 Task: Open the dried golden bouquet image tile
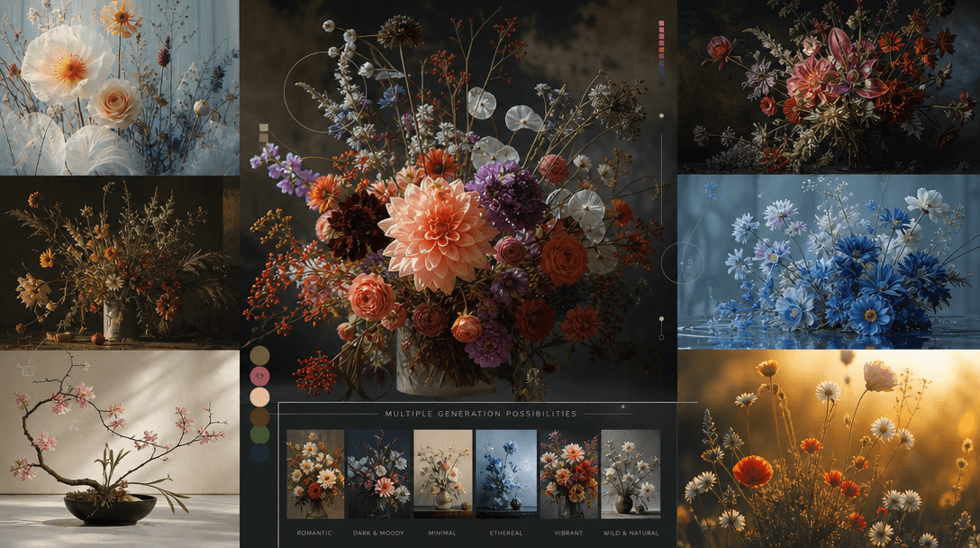(x=120, y=263)
